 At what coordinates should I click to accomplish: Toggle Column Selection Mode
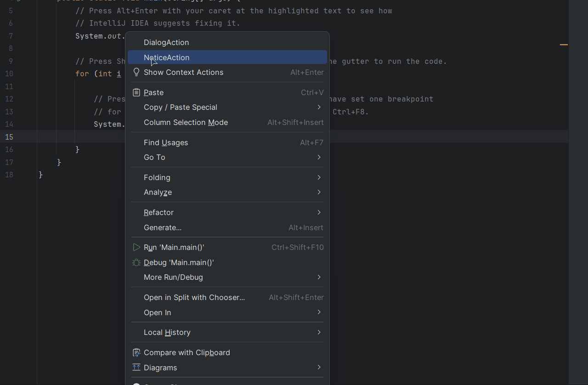coord(227,122)
